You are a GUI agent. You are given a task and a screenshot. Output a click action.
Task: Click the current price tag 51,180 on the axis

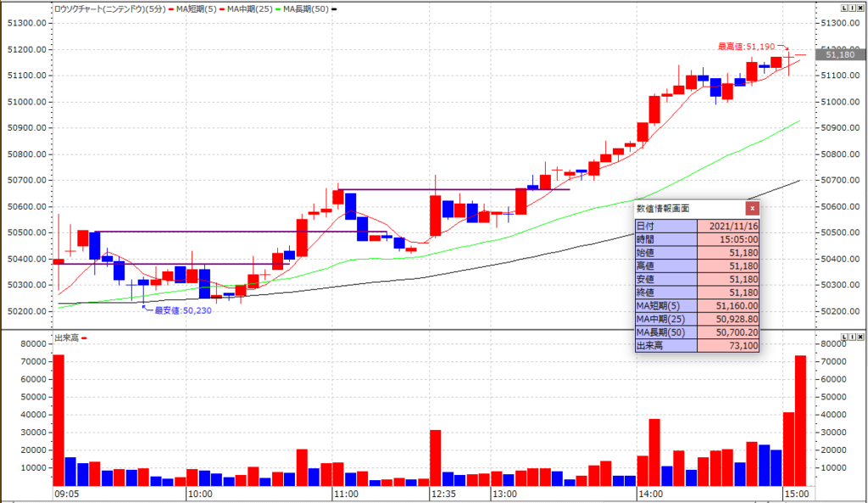click(x=839, y=54)
